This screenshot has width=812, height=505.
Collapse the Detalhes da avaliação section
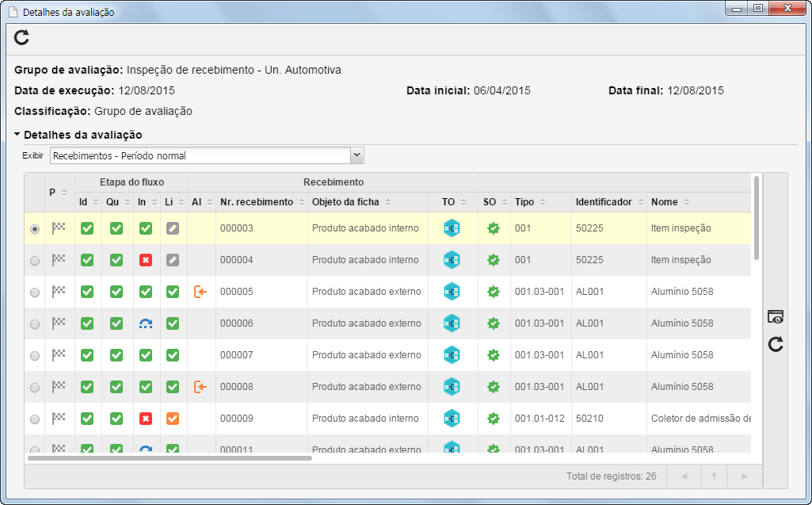coord(17,134)
